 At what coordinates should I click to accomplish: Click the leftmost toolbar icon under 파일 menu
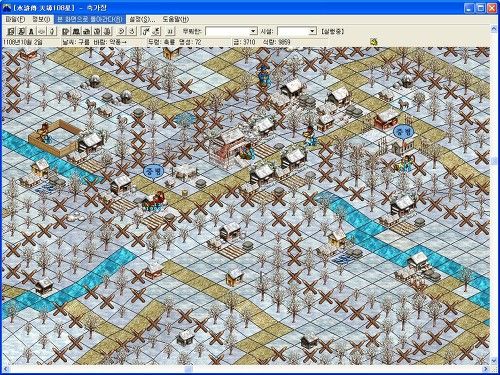11,31
